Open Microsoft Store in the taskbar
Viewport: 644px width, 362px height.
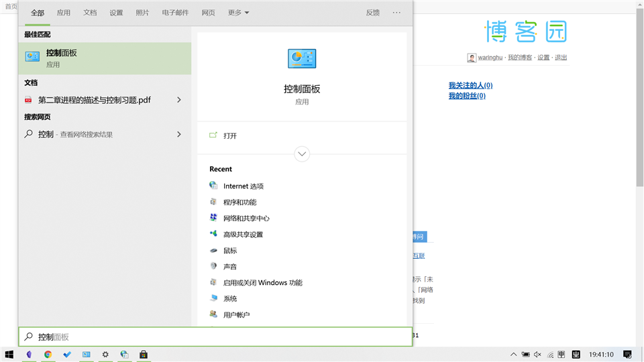click(x=144, y=354)
